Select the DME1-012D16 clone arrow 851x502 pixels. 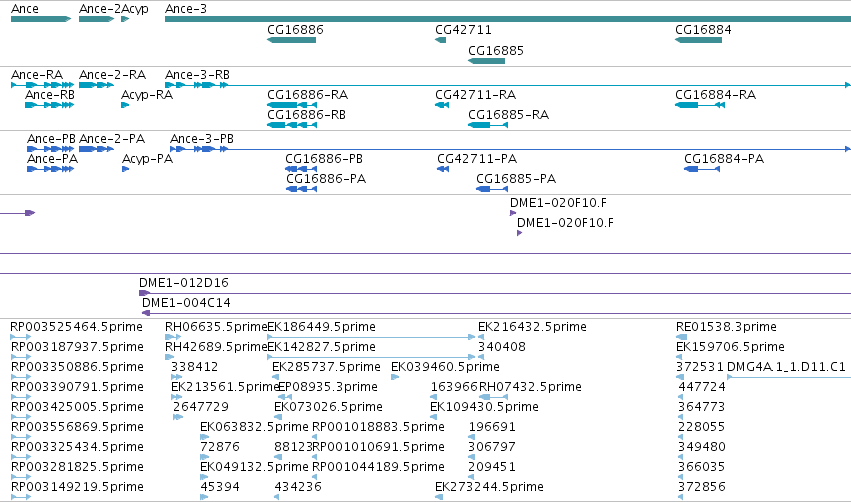pyautogui.click(x=495, y=293)
